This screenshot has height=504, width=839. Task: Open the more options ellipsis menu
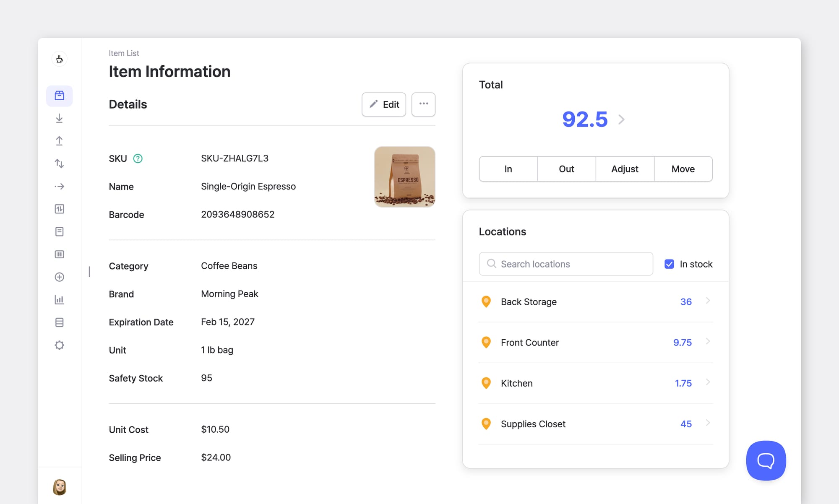423,104
